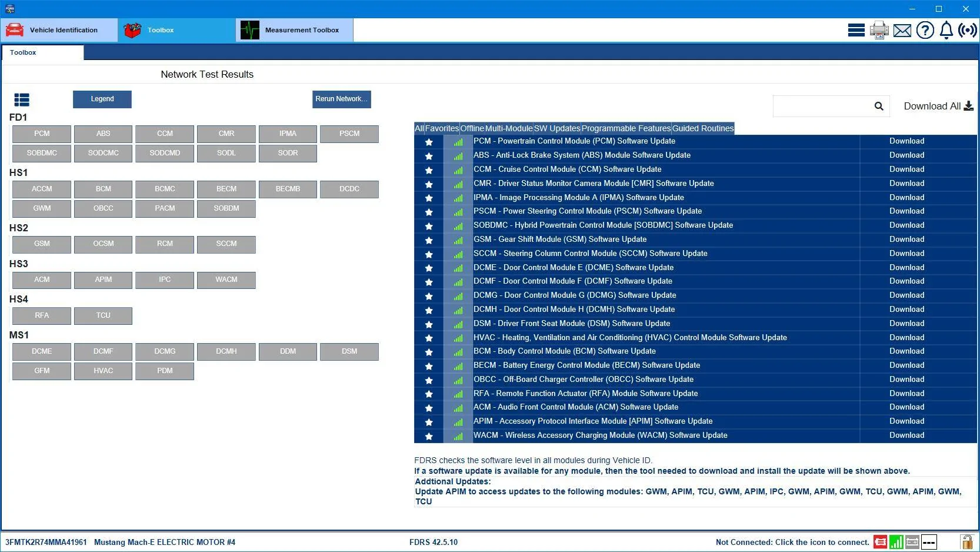980x552 pixels.
Task: Click the wireless broadcast signal icon
Action: click(968, 30)
